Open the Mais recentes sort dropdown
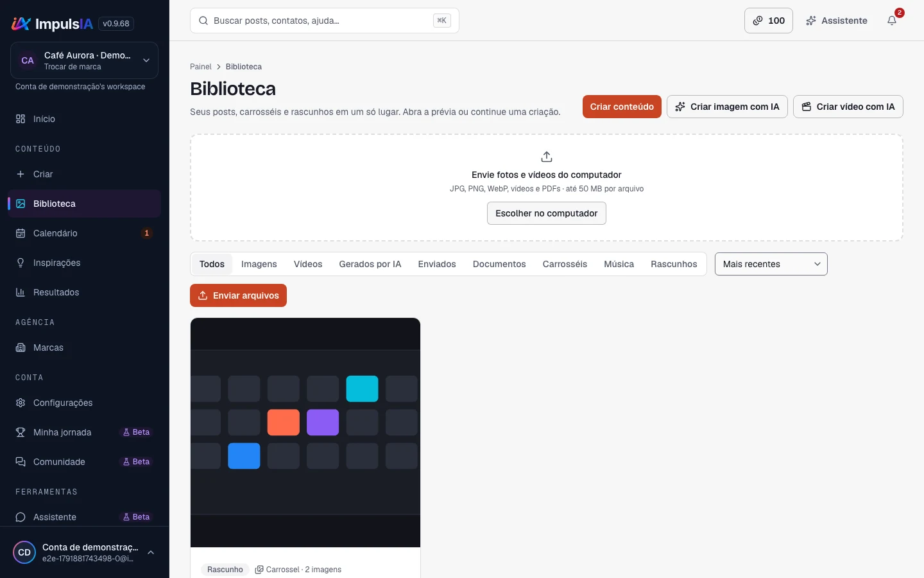 771,264
